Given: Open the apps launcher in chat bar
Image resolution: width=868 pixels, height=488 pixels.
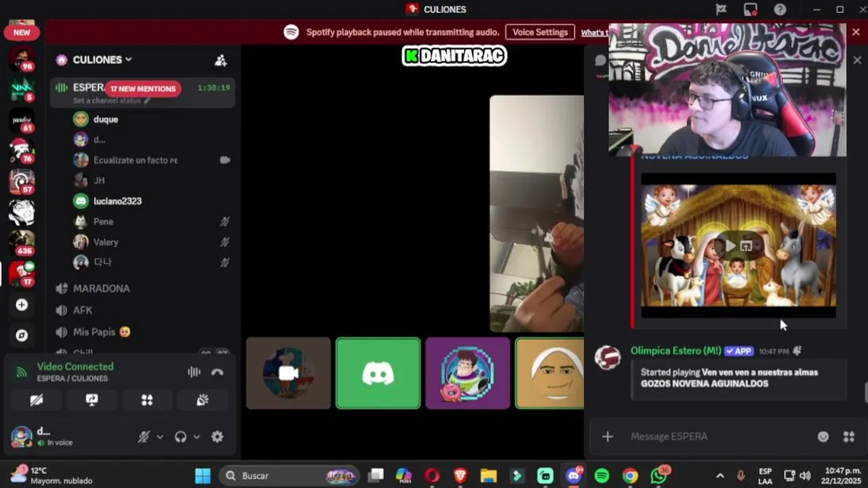Looking at the screenshot, I should 848,436.
